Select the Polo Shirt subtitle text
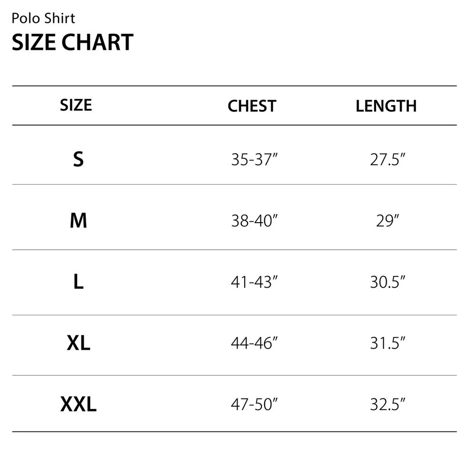This screenshot has height=459, width=476. click(43, 18)
